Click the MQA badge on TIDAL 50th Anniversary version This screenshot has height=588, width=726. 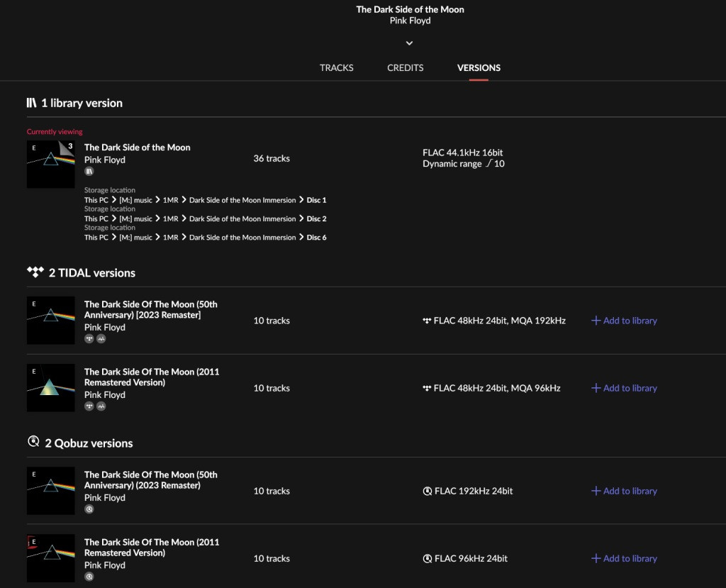point(101,339)
